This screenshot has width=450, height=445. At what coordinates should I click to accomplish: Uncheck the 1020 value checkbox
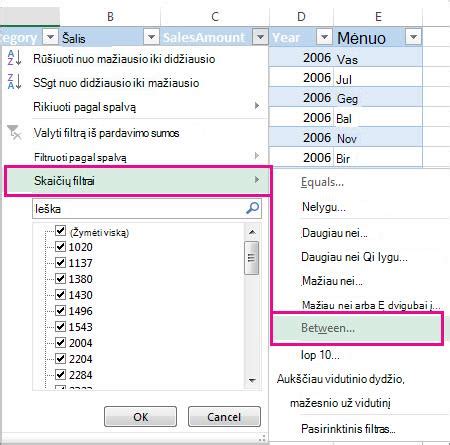pyautogui.click(x=60, y=246)
